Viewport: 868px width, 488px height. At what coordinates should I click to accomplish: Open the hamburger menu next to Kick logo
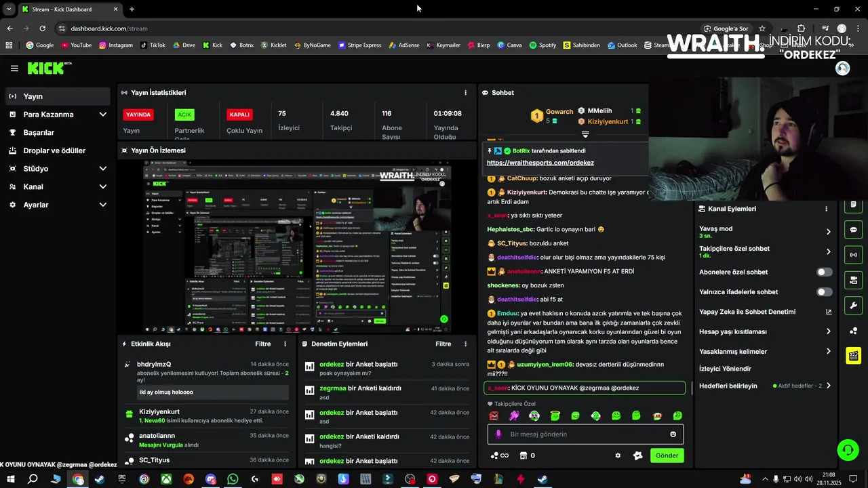14,68
